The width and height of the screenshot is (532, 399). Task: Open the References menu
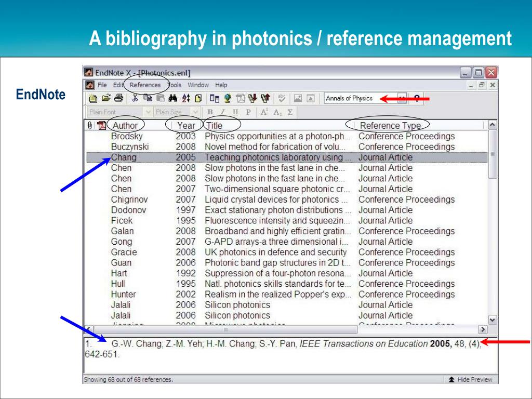(x=145, y=85)
